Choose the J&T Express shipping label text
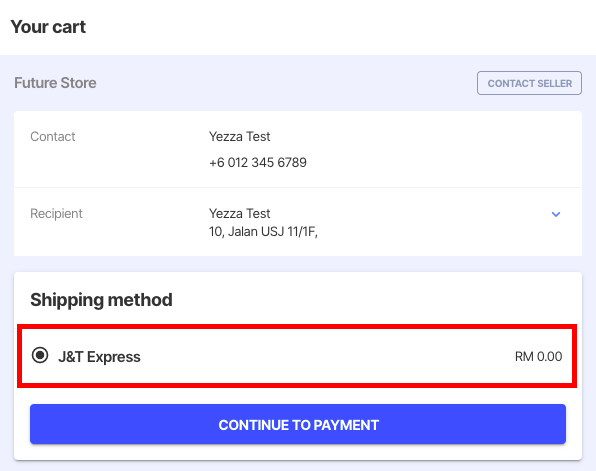 click(x=99, y=357)
